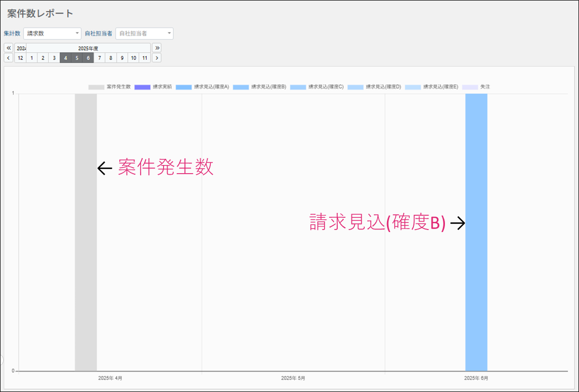The image size is (579, 392).
Task: Open the 集計数 dropdown showing 請求数
Action: 52,34
